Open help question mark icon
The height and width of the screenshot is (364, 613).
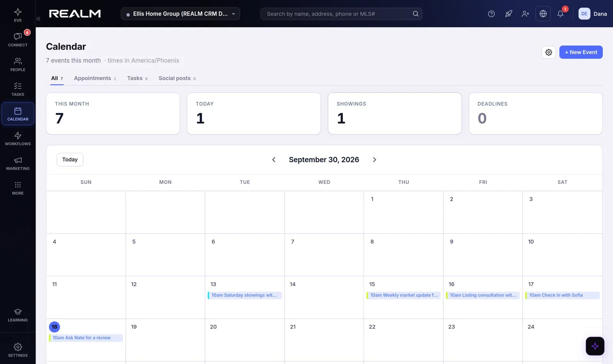tap(491, 14)
